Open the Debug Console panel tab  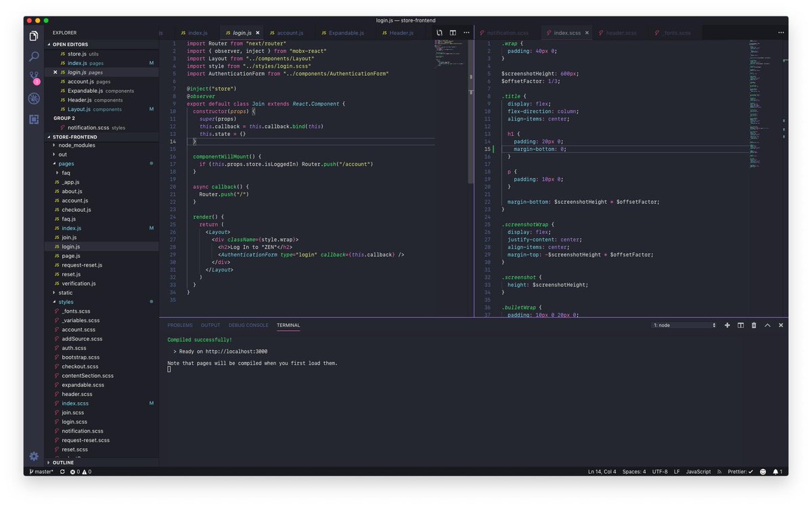[248, 325]
